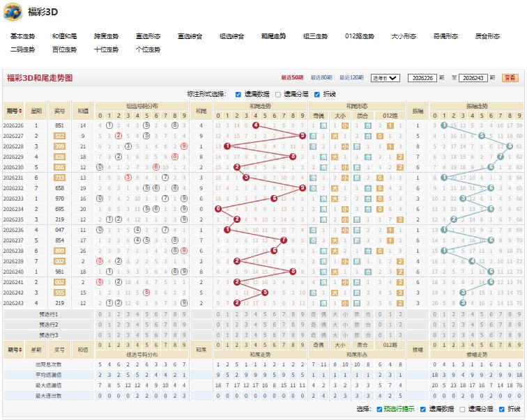
Task: Click teal 振幅 ball 4 in row 2026239
Action: (x=472, y=261)
